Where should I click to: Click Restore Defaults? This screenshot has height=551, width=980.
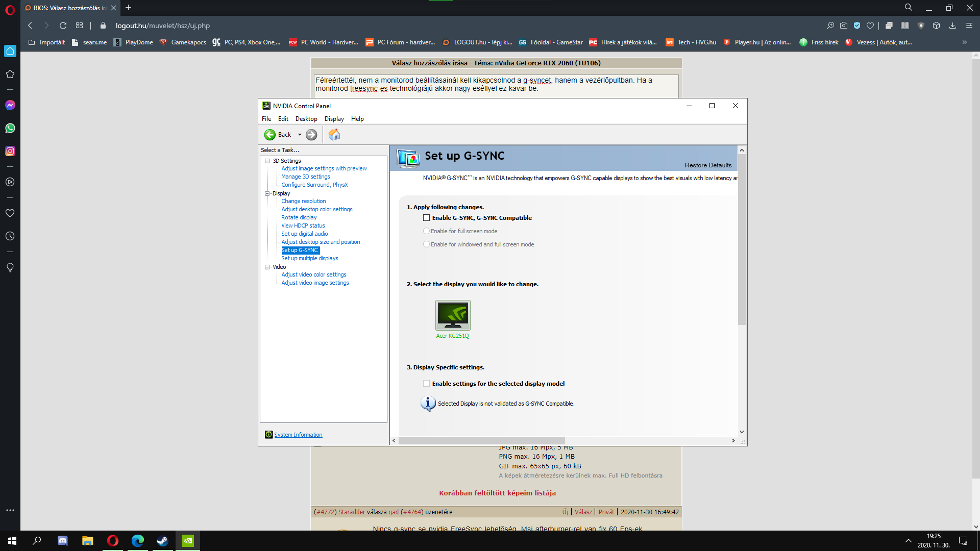pyautogui.click(x=708, y=165)
